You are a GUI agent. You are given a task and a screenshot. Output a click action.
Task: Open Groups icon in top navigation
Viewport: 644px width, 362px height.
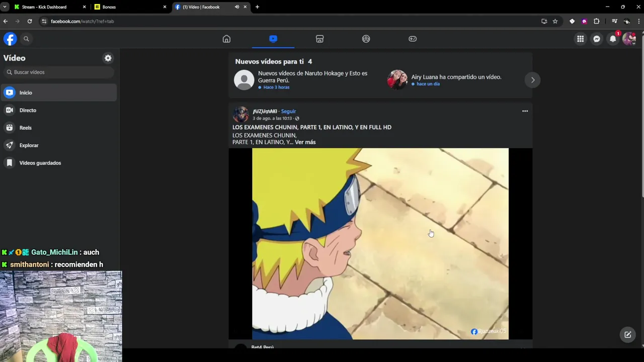366,39
